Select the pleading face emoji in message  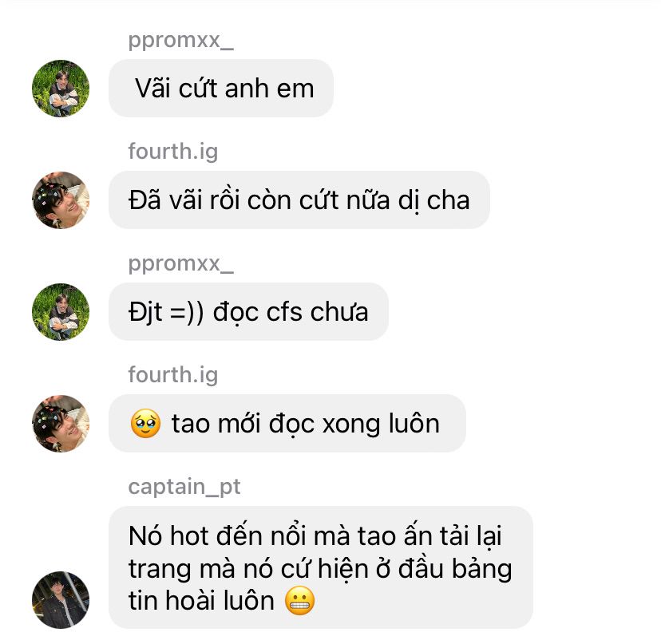[145, 424]
